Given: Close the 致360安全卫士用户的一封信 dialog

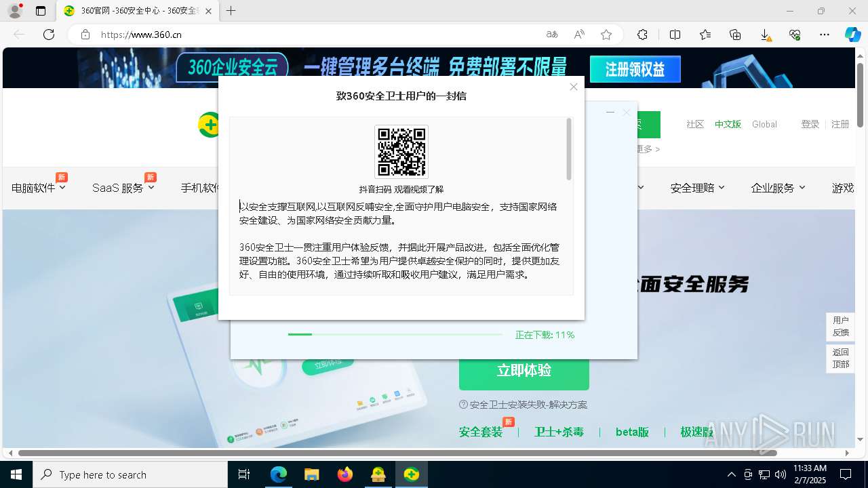Looking at the screenshot, I should pyautogui.click(x=574, y=87).
